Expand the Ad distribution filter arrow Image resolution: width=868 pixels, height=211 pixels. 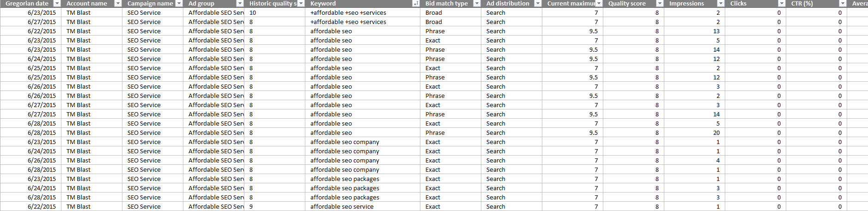coord(538,3)
